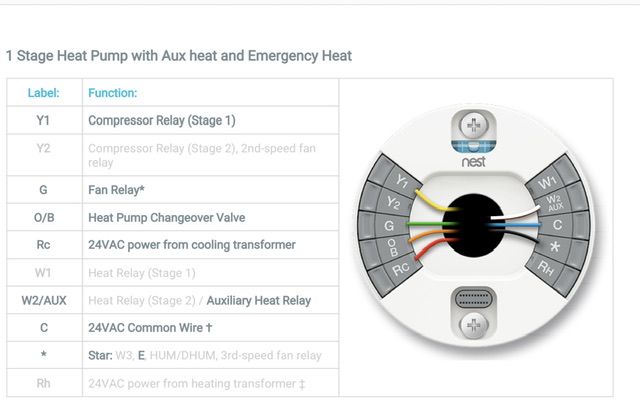Click the "Heat Pump Changeover Valve" table entry
The width and height of the screenshot is (640, 406).
(166, 217)
